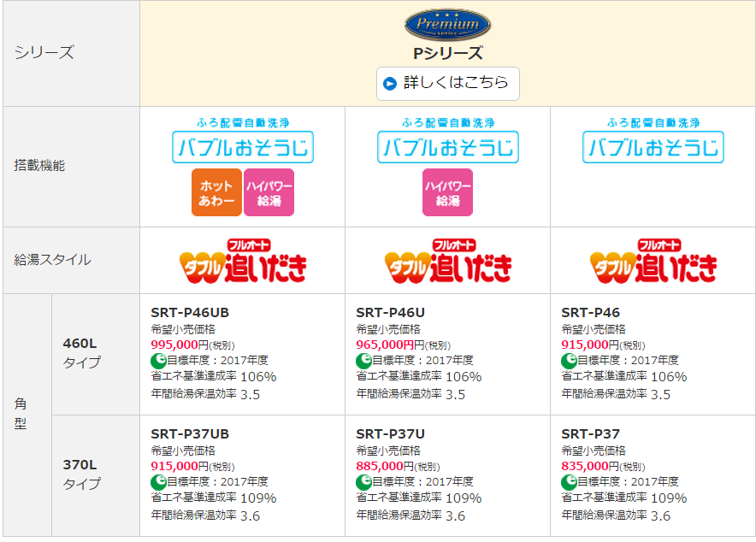The height and width of the screenshot is (542, 756).
Task: Click the price 835,000円
Action: coord(590,467)
